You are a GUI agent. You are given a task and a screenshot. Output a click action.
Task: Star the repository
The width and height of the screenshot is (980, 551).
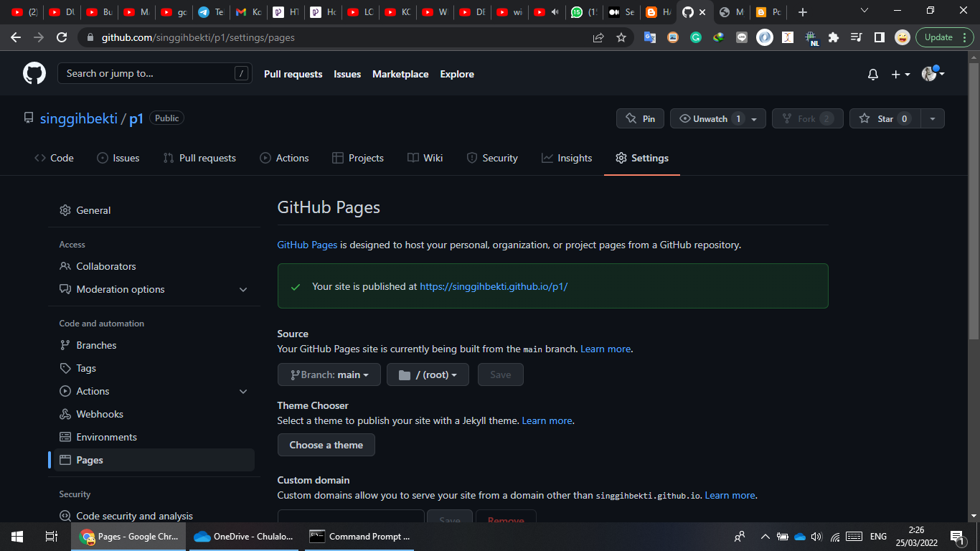[x=885, y=118]
